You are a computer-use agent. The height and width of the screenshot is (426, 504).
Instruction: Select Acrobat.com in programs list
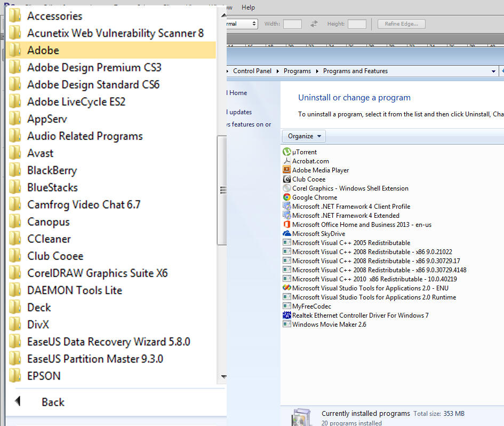coord(310,161)
